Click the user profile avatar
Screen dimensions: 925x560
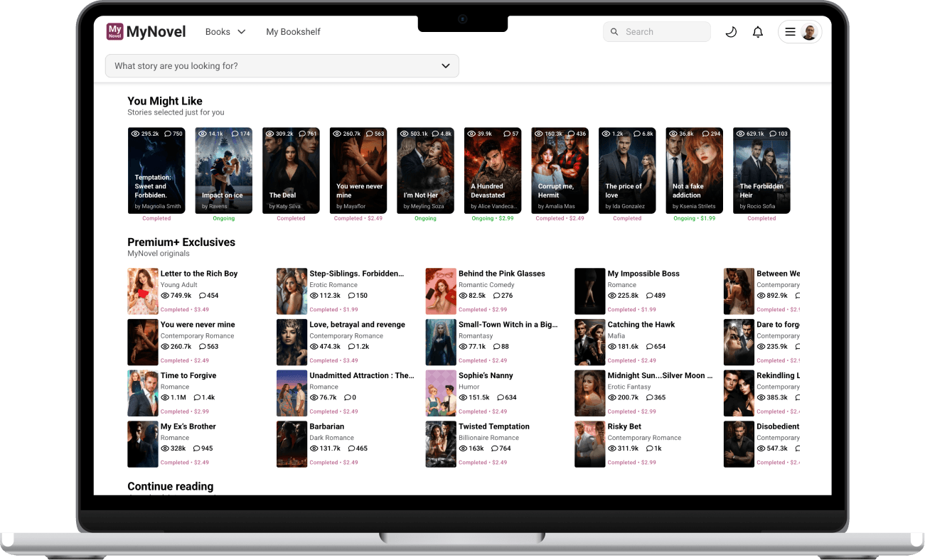[x=809, y=32]
